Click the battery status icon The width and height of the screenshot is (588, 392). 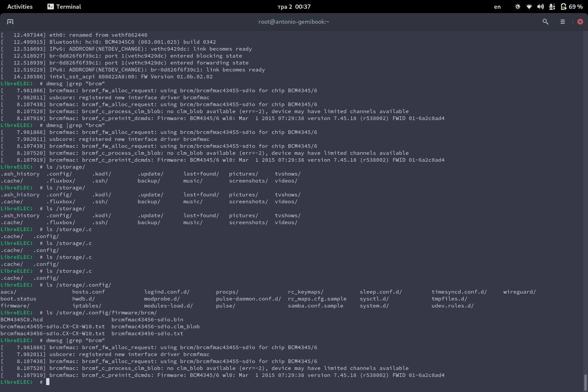[x=563, y=7]
